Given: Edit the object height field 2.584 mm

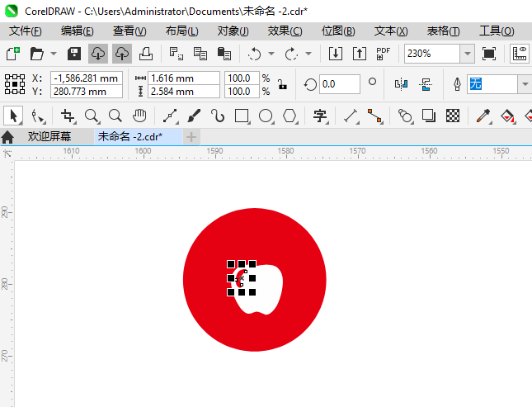Looking at the screenshot, I should [184, 92].
